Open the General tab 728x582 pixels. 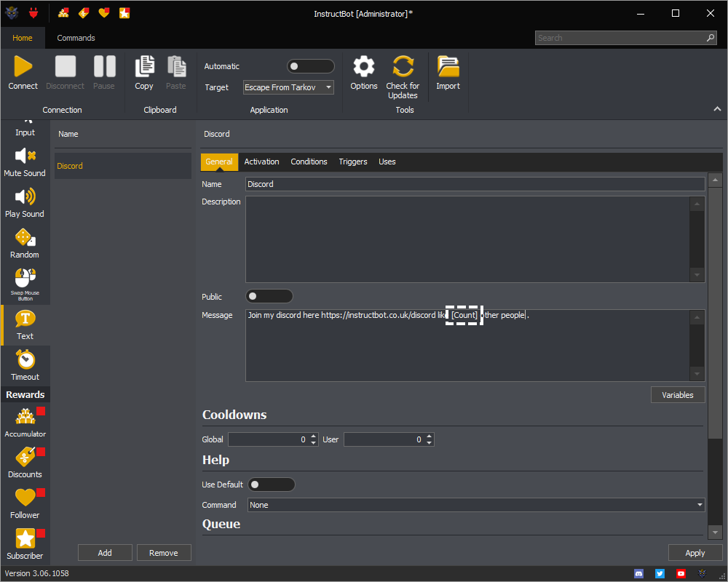click(219, 162)
